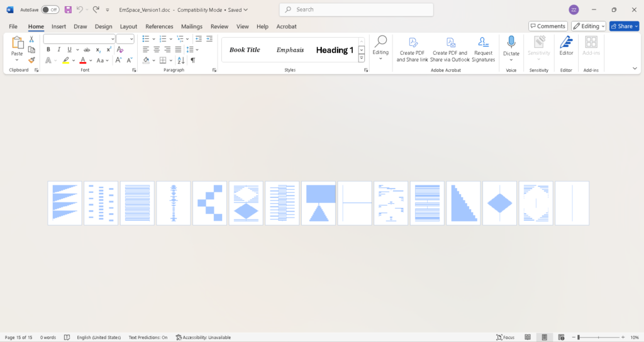Sort the selection alphabetically
This screenshot has height=342, width=644.
[181, 60]
